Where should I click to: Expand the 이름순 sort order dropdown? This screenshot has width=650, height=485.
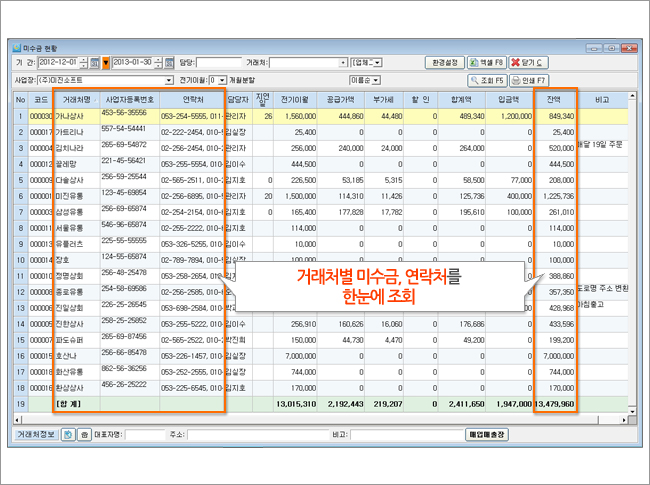[375, 79]
